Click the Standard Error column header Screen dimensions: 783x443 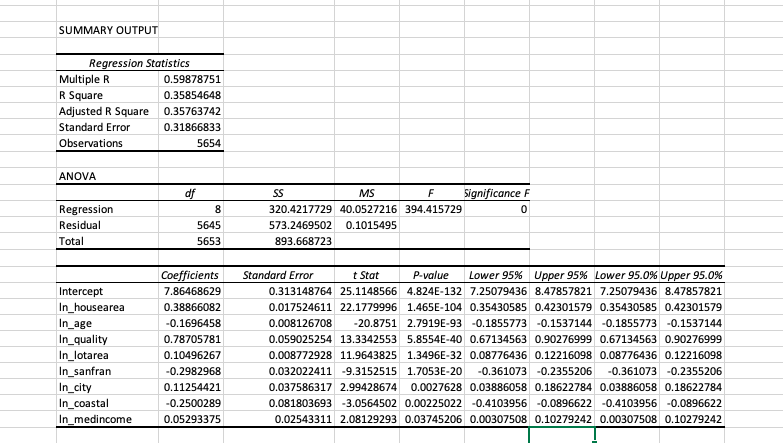(279, 275)
